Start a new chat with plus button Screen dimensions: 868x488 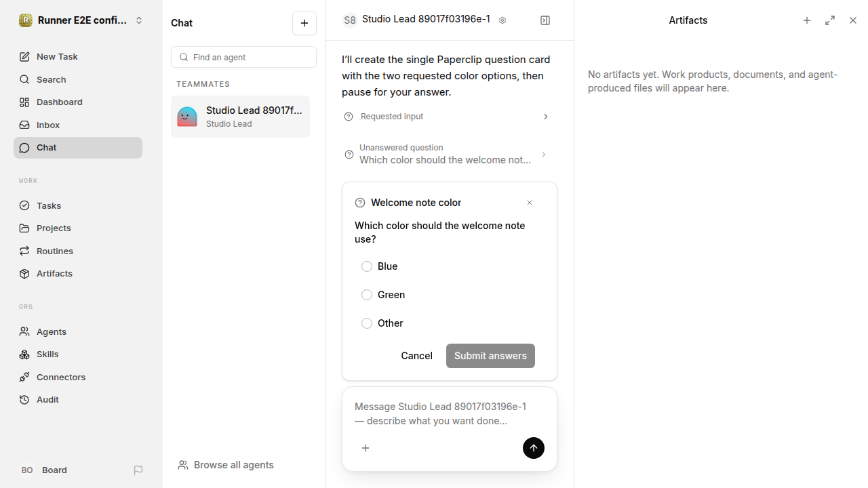pos(304,23)
